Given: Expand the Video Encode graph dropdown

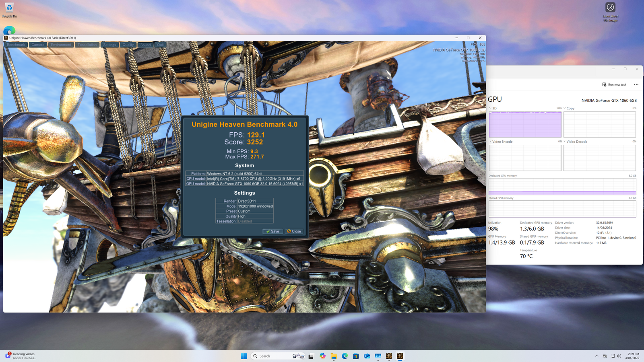Looking at the screenshot, I should (x=490, y=142).
